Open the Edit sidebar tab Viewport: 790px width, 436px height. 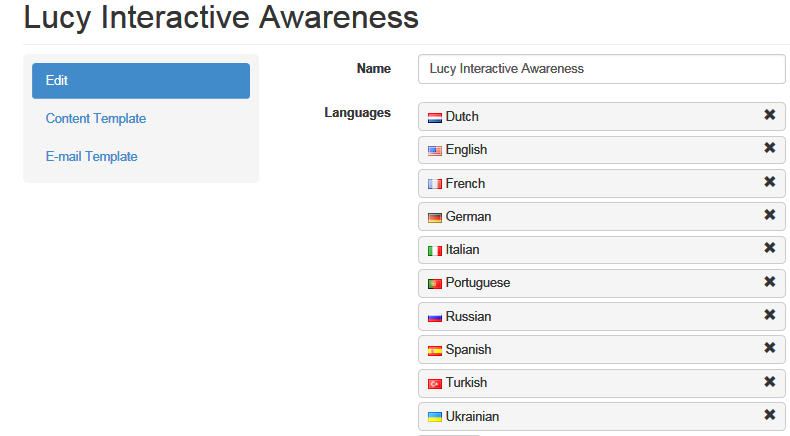pos(141,81)
